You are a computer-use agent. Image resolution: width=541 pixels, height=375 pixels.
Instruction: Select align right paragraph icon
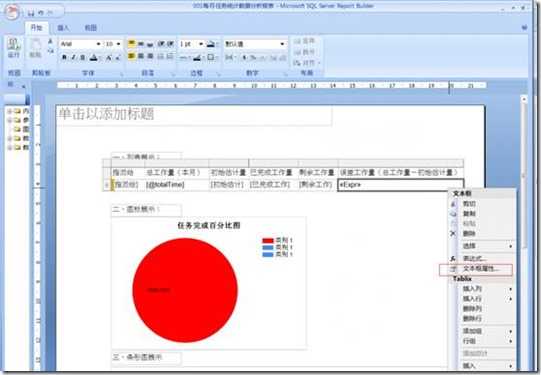click(x=150, y=56)
